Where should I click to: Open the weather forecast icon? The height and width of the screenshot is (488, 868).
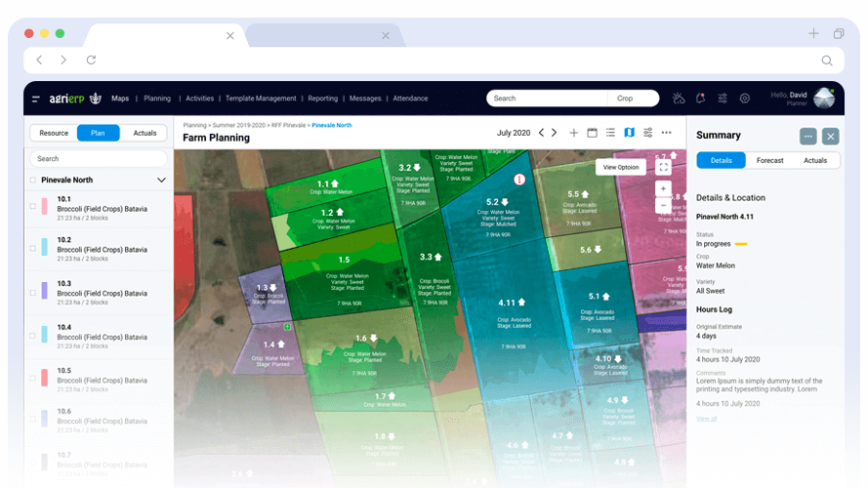click(x=680, y=99)
